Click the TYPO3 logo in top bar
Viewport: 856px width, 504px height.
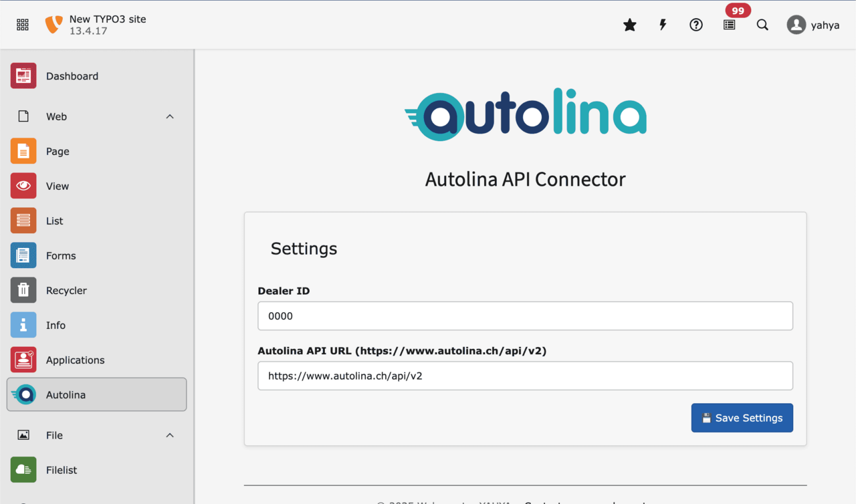[x=53, y=25]
